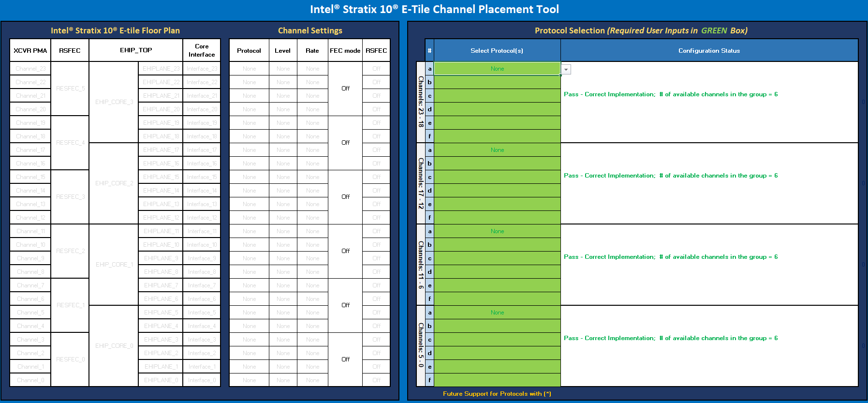Click the 'Channels: 11 - 6' group label

click(x=421, y=265)
